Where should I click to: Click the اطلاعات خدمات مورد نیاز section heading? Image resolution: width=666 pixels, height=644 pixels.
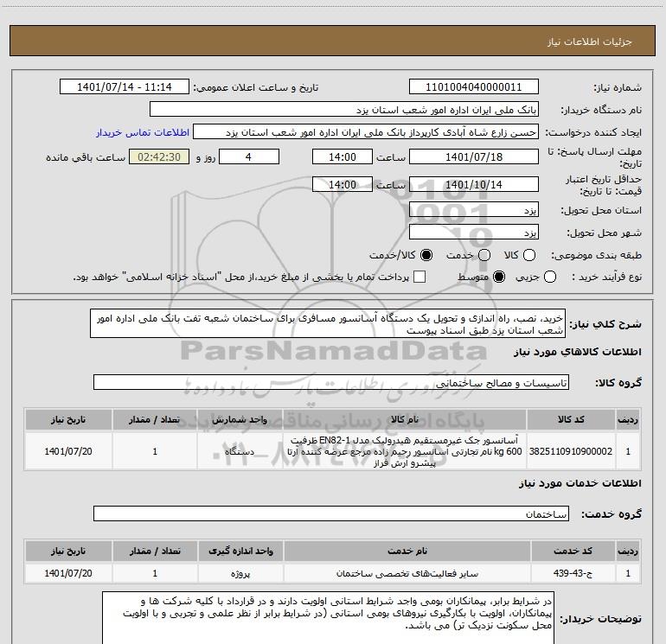pos(580,483)
